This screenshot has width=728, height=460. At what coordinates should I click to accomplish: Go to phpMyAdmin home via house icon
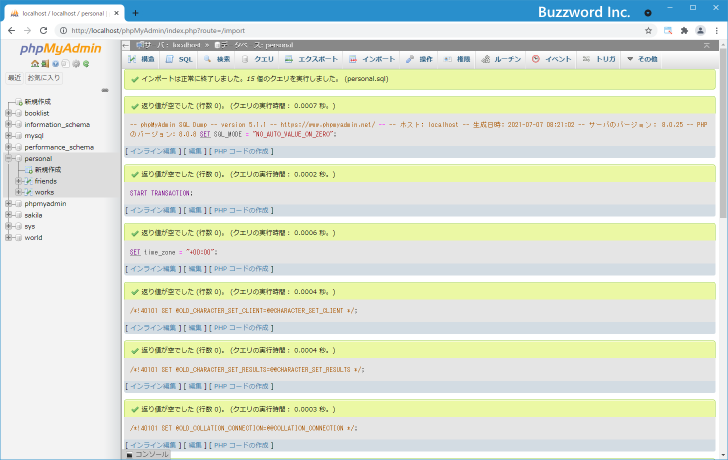click(35, 64)
